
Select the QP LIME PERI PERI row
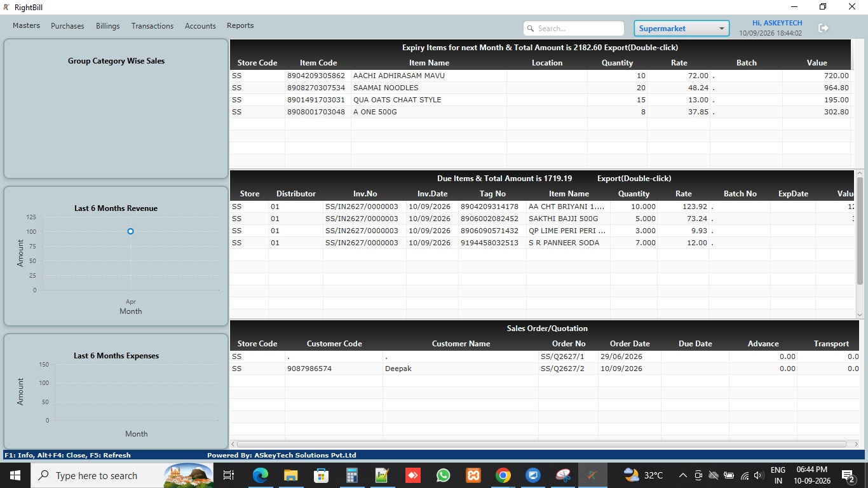[543, 231]
